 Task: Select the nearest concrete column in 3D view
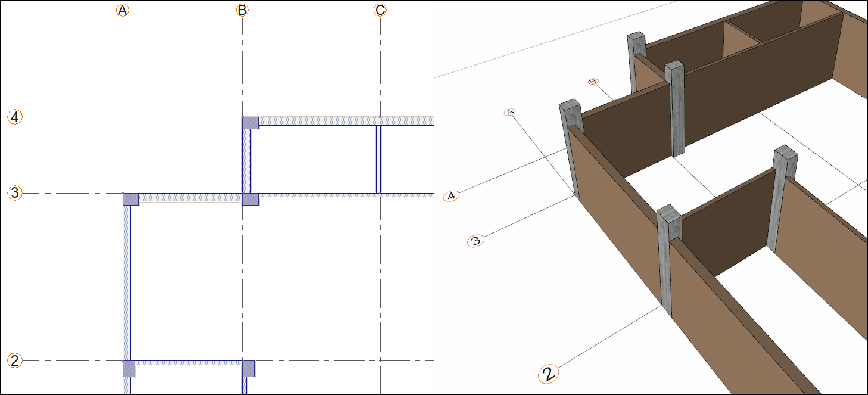(x=668, y=260)
